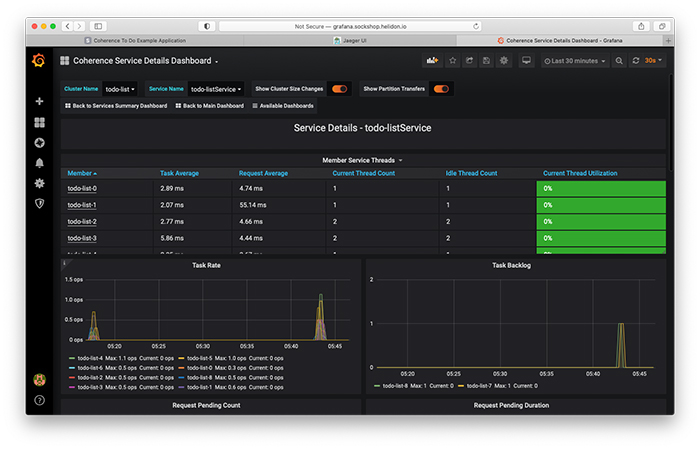
Task: Open the Server Admin shield icon
Action: (39, 204)
